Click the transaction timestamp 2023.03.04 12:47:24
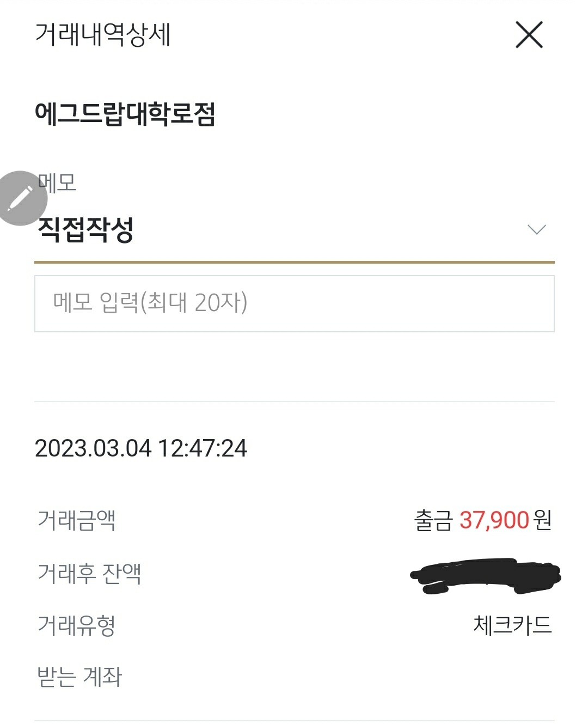 (x=141, y=448)
